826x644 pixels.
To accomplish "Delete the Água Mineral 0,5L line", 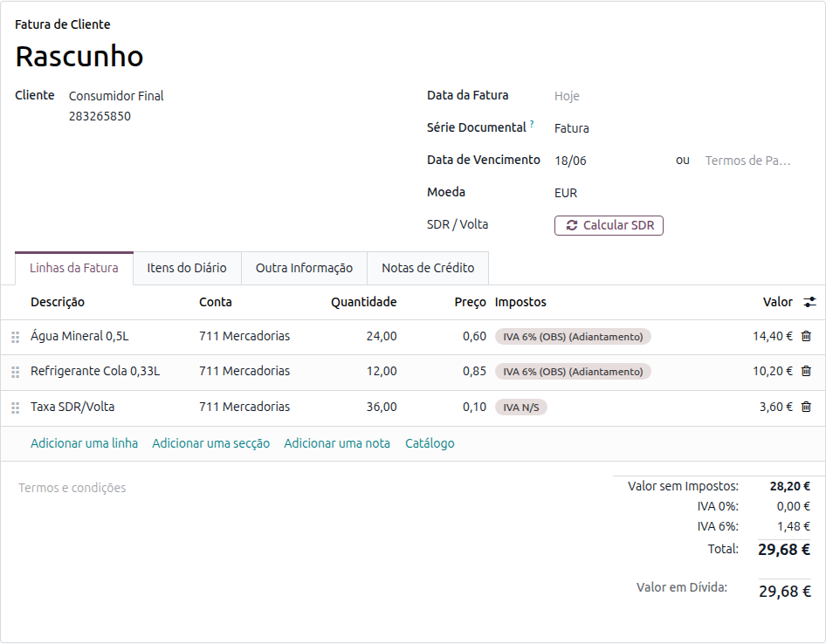I will 806,336.
